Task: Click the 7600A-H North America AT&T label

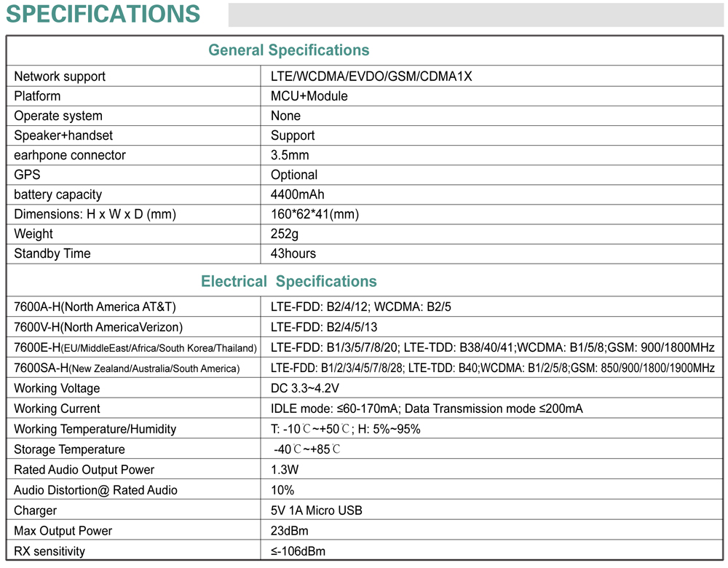Action: [x=95, y=307]
